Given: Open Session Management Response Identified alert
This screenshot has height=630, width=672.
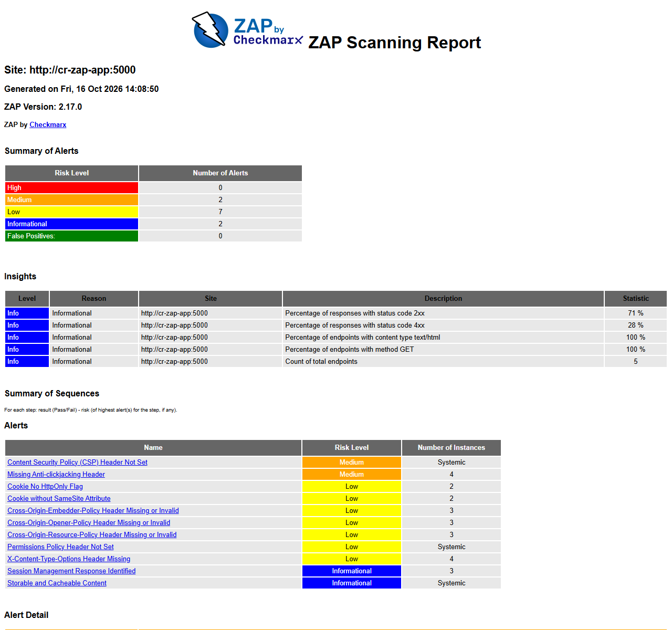Looking at the screenshot, I should pos(71,571).
